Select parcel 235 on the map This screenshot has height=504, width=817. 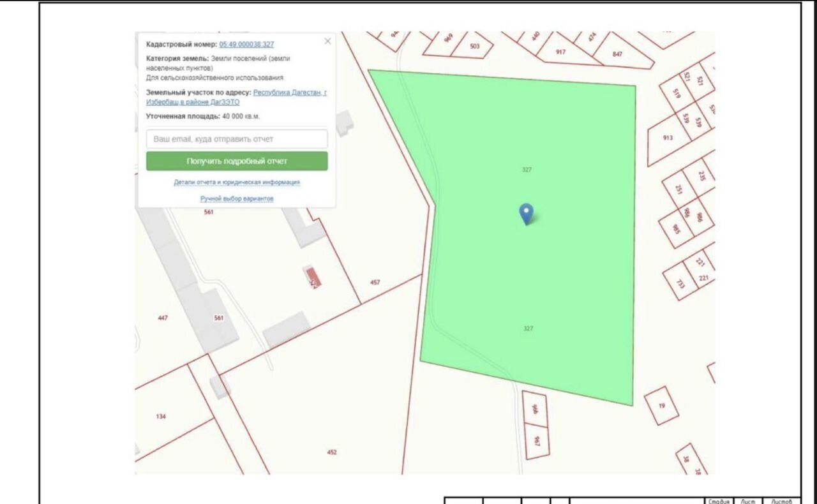click(703, 175)
